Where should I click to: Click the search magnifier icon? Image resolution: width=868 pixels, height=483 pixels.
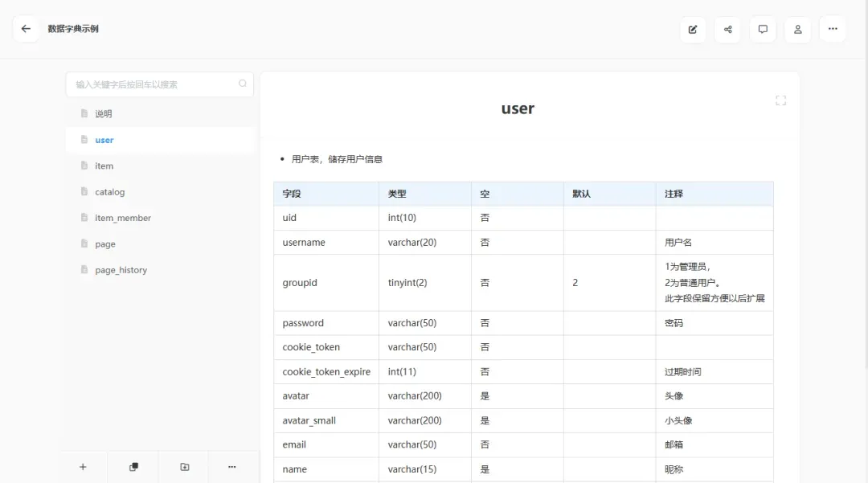[243, 84]
